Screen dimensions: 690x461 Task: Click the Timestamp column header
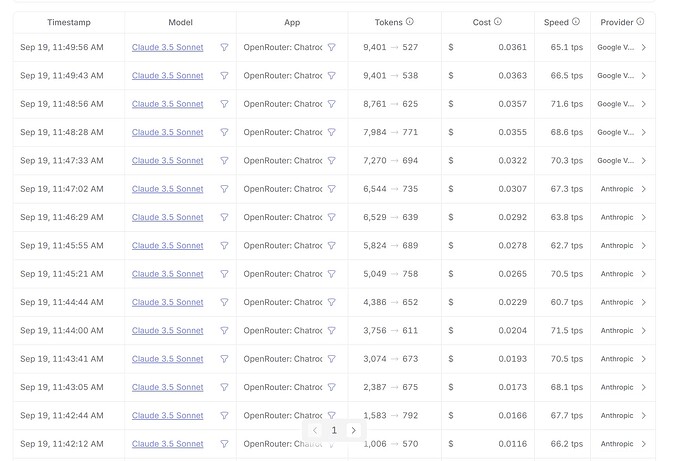[69, 22]
